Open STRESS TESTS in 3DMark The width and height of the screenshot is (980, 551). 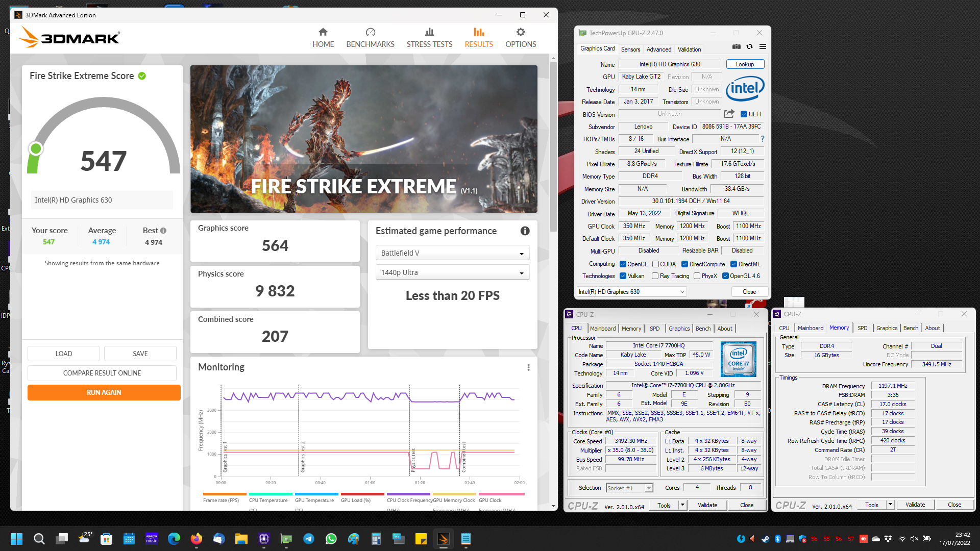(429, 38)
